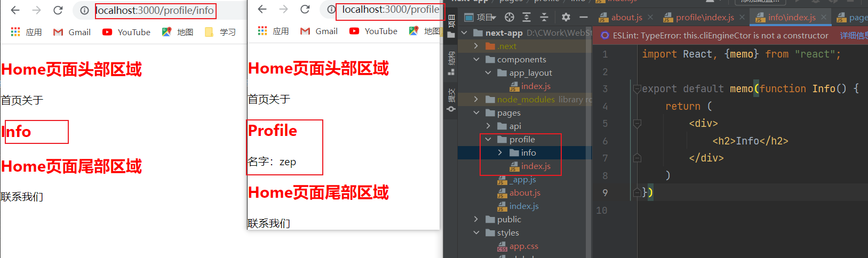868x258 pixels.
Task: Reload the localhost:3000/profile page
Action: click(305, 9)
